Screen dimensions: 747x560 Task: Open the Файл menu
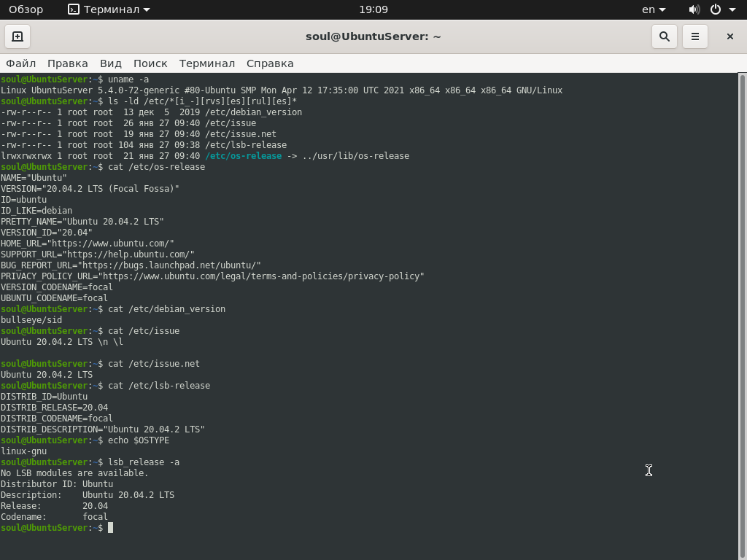(21, 63)
